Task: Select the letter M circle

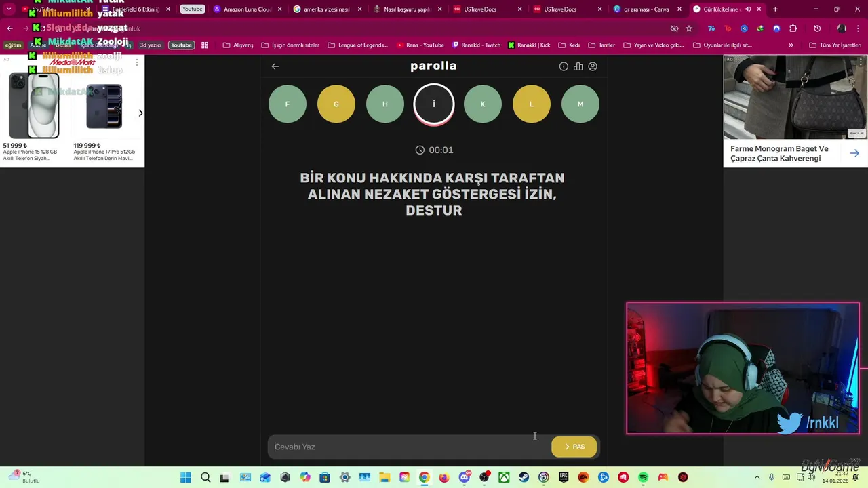Action: [x=580, y=104]
